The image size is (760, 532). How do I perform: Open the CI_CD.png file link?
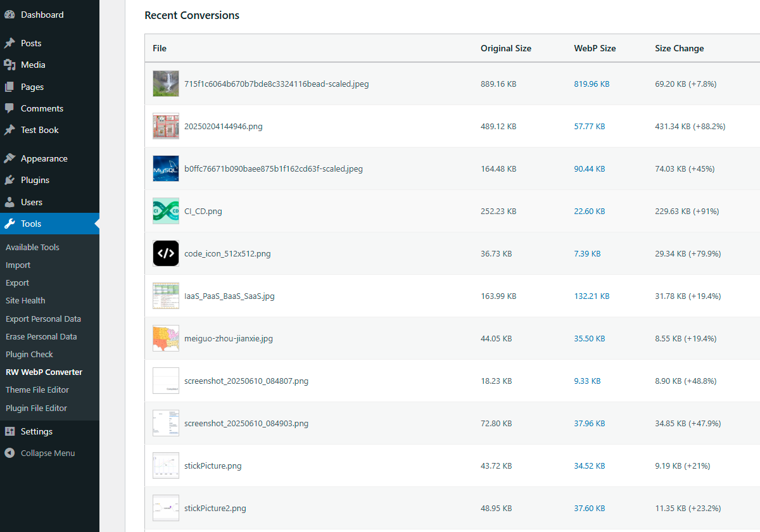tap(201, 211)
